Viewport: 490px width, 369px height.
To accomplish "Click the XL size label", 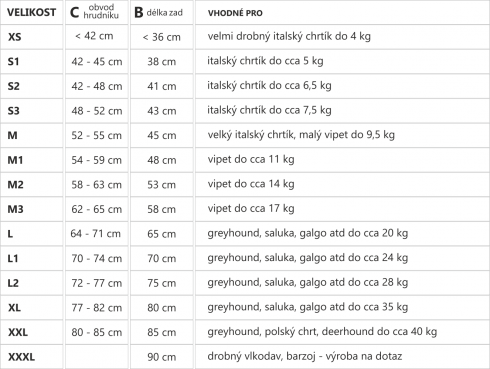I will [x=14, y=307].
